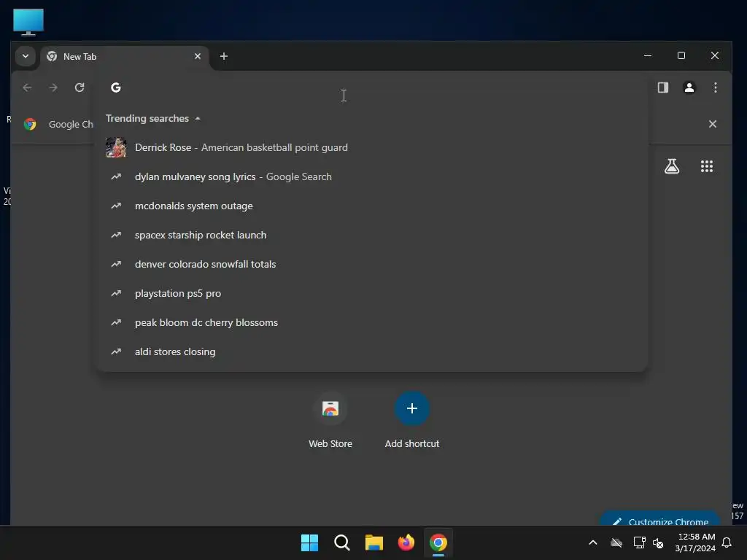The image size is (747, 560).
Task: Click the browser forward arrow
Action: pyautogui.click(x=53, y=87)
